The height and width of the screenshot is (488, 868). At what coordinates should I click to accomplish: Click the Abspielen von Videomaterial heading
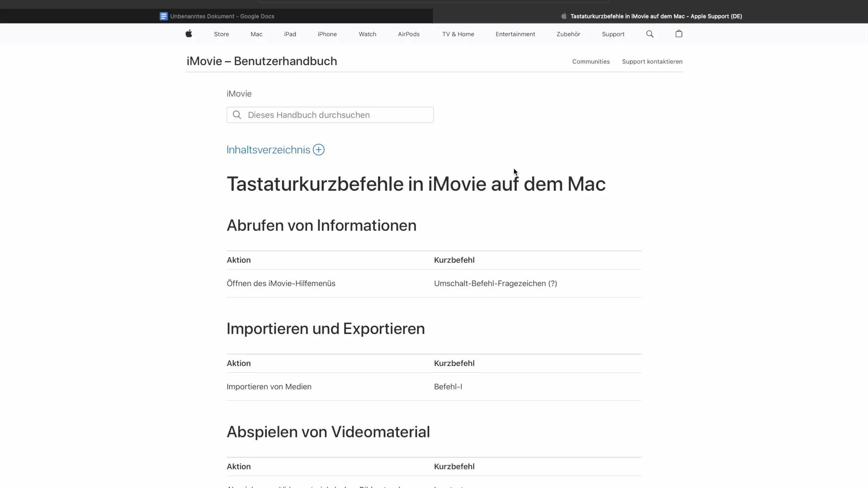[x=328, y=432]
